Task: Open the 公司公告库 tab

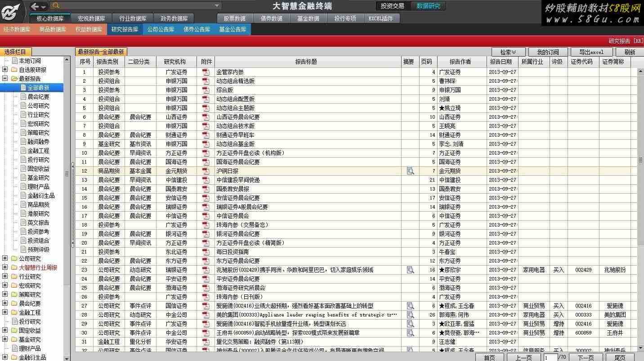Action: pyautogui.click(x=161, y=29)
